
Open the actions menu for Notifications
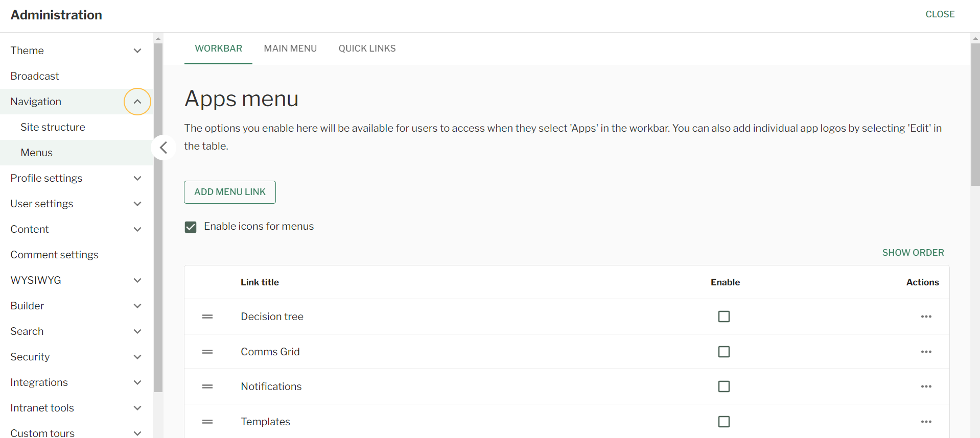pos(926,386)
